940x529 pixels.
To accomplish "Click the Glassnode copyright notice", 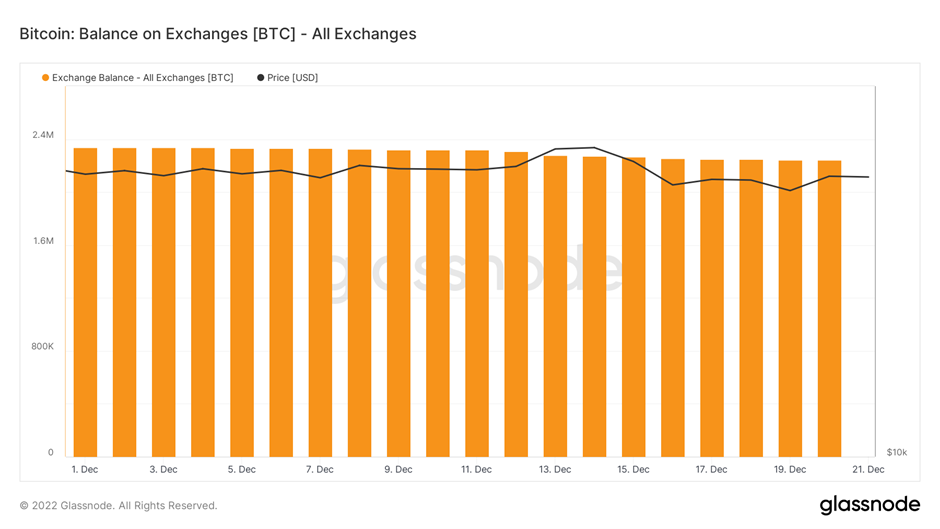I will click(x=118, y=506).
